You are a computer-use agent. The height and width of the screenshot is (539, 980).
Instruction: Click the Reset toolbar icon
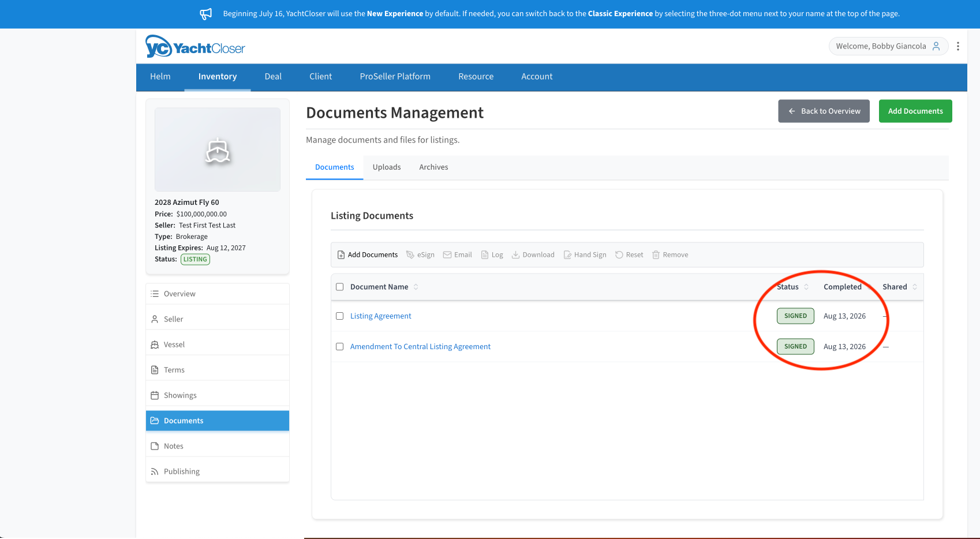pyautogui.click(x=619, y=254)
